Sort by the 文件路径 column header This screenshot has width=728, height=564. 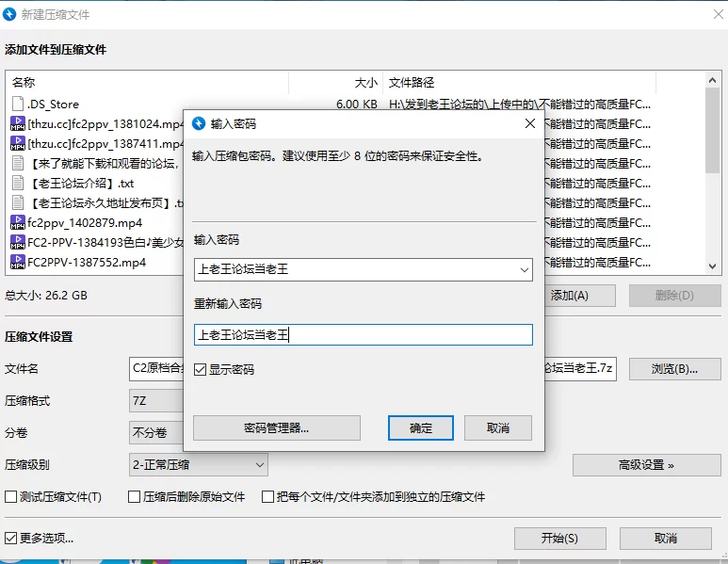pos(520,82)
